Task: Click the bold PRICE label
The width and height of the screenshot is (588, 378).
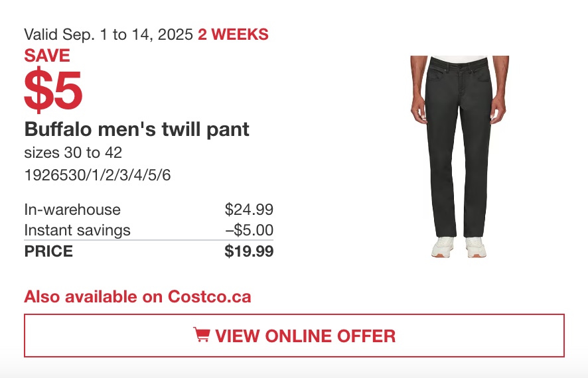Action: tap(48, 251)
